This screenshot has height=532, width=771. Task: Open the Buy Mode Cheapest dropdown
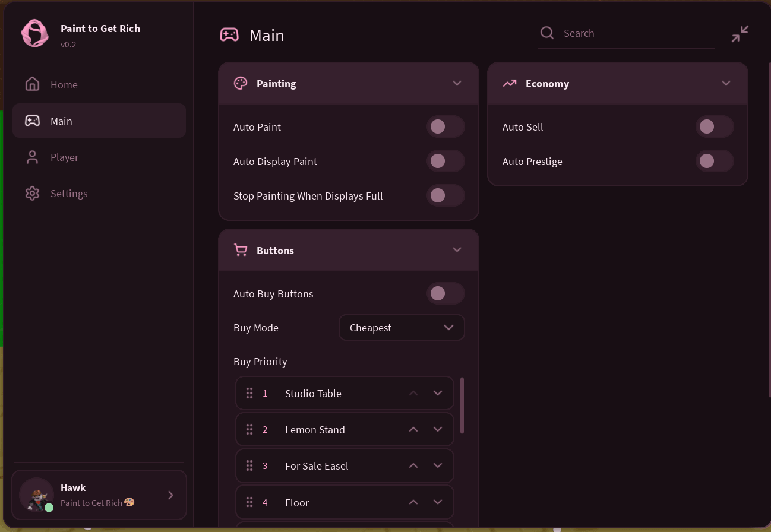coord(402,328)
